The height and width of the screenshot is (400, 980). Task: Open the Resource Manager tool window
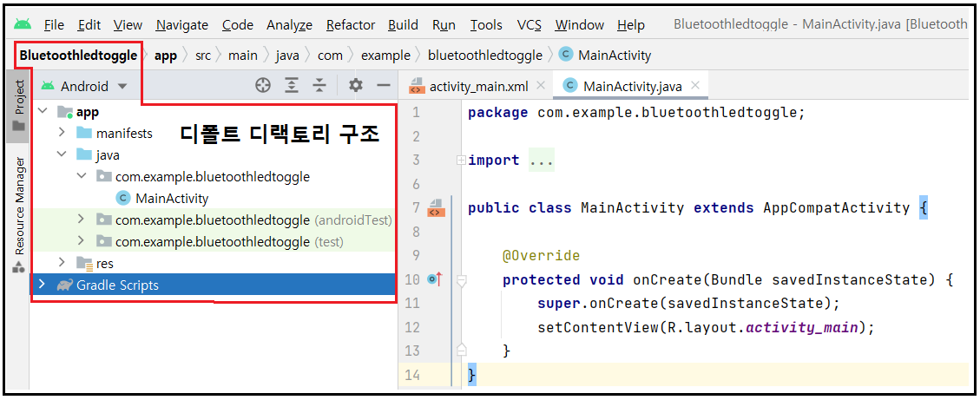coord(19,213)
